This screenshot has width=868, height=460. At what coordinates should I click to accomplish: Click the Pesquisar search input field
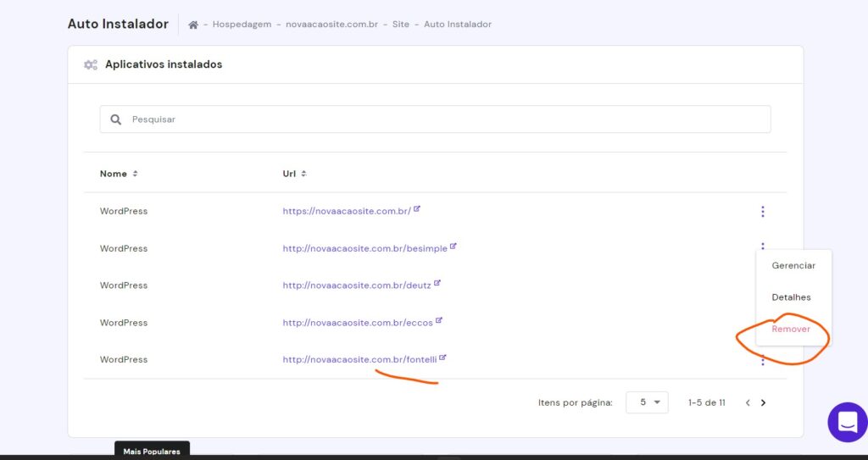(x=441, y=119)
